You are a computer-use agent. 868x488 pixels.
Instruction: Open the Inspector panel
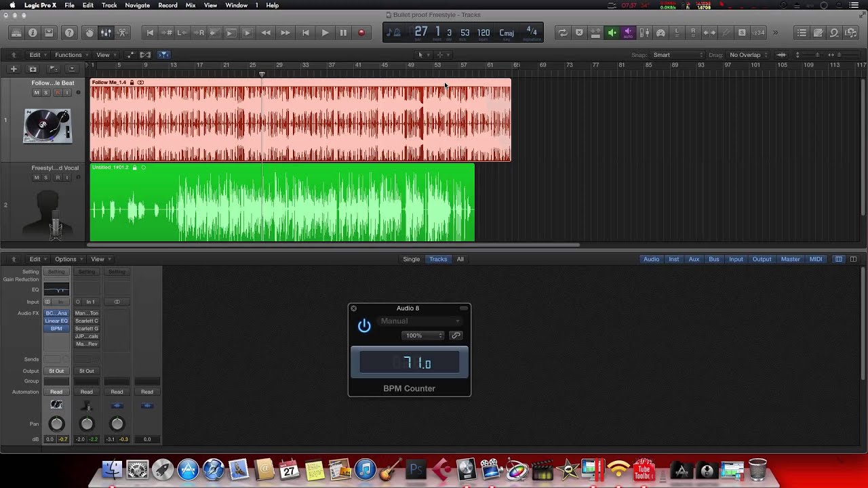(x=33, y=33)
